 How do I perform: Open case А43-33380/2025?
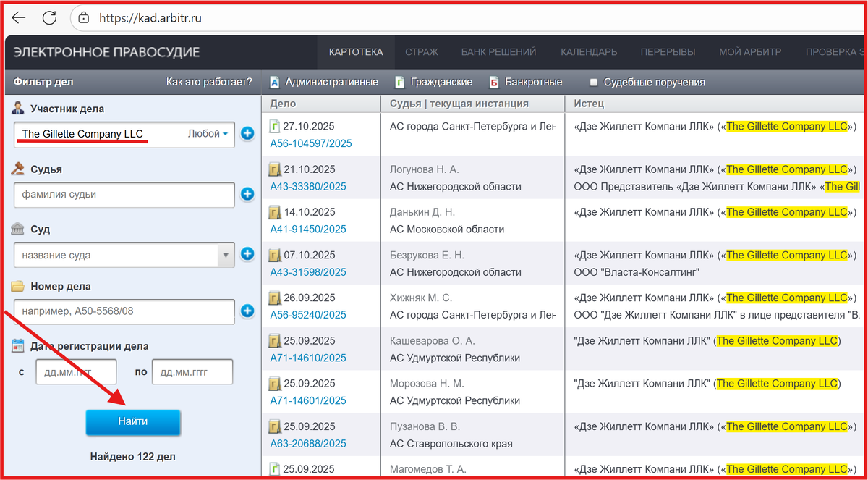308,186
